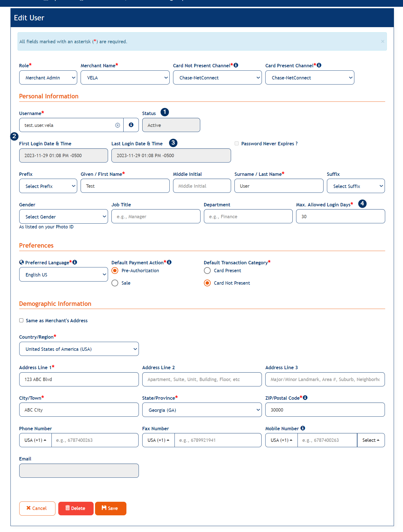Select the Sale payment action
Screen dimensions: 403x532
click(x=115, y=283)
